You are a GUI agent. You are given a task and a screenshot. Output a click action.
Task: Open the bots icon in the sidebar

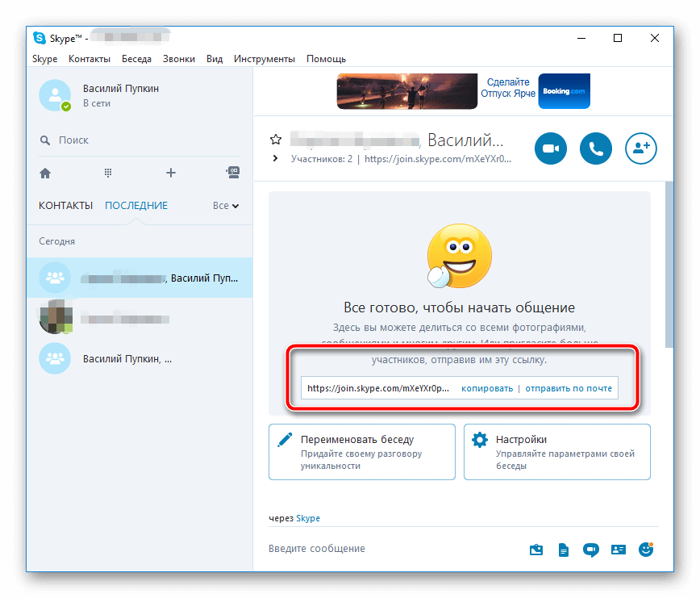coord(232,173)
